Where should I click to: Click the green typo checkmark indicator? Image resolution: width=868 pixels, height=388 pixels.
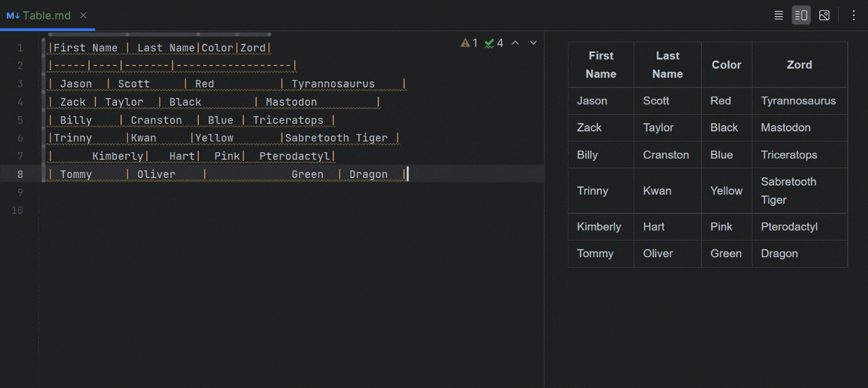(494, 43)
